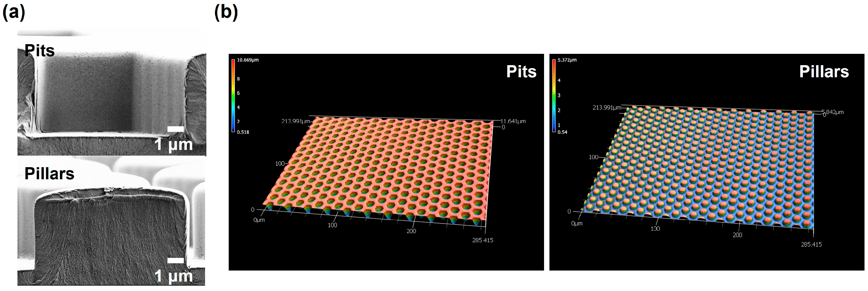Click the Pillars SEM cross-section image
The image size is (868, 291).
[x=111, y=233]
